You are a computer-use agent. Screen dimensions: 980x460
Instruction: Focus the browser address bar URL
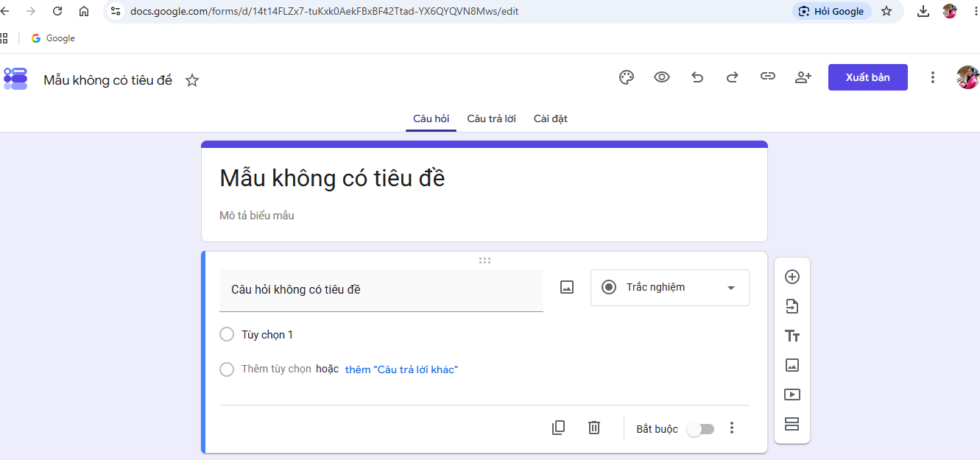pyautogui.click(x=324, y=11)
